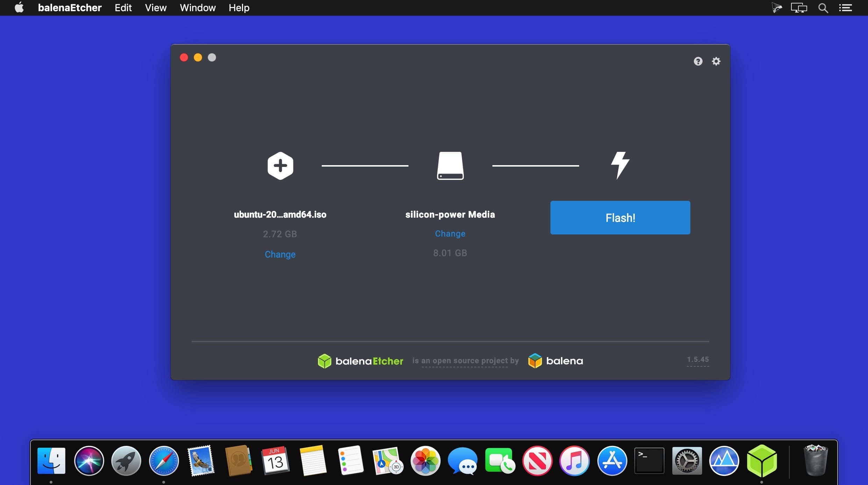Screen dimensions: 868x485
Task: Click the lightning bolt flash icon
Action: (620, 165)
